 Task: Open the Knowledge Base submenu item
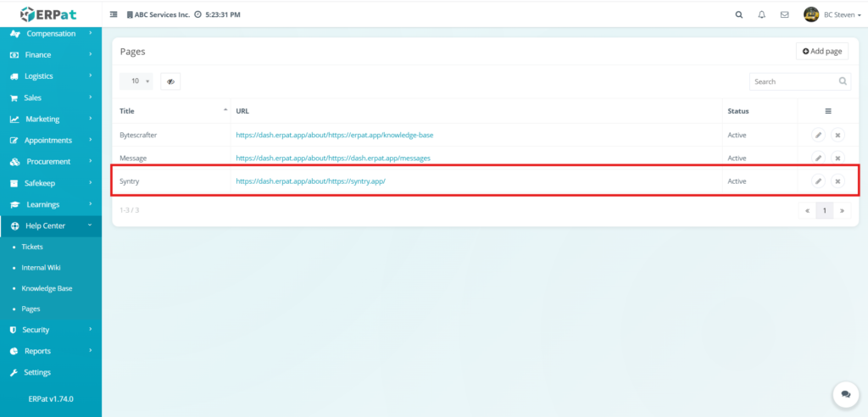47,288
